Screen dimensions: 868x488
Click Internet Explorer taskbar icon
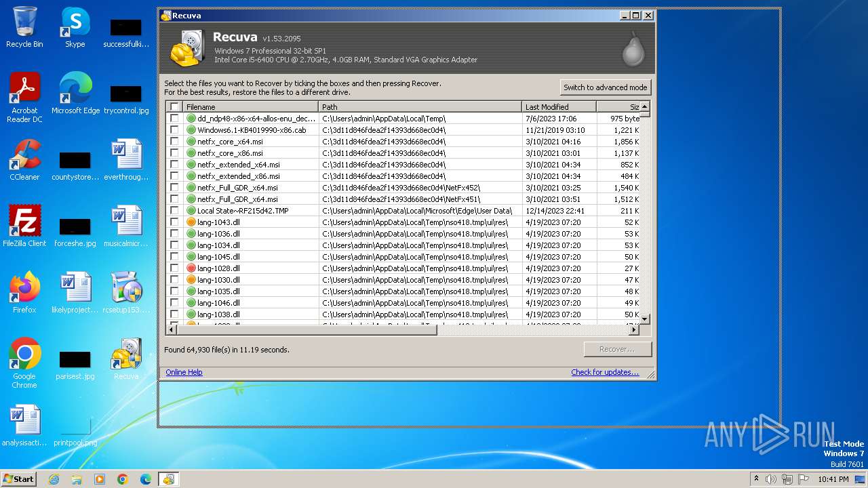click(x=54, y=479)
